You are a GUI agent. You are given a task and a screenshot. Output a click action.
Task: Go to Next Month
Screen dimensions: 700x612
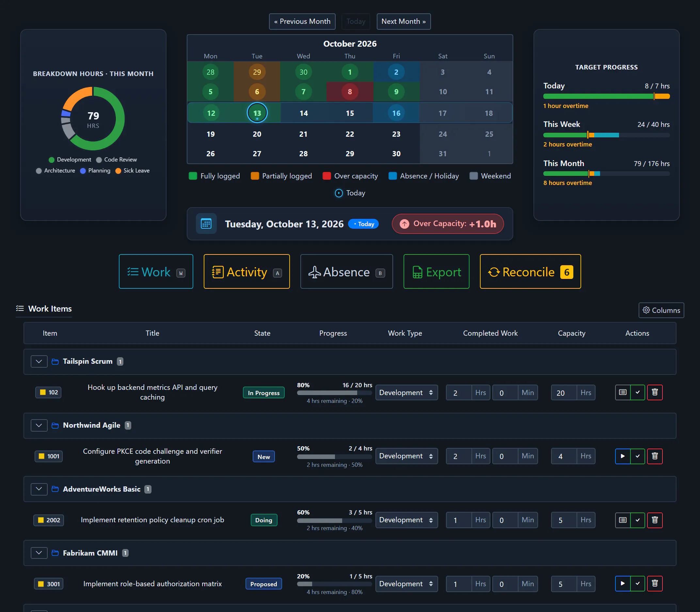click(403, 22)
